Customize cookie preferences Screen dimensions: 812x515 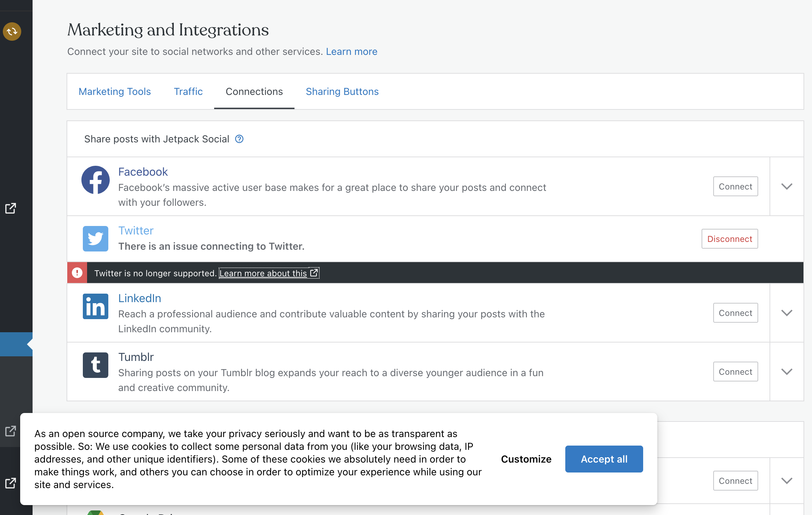coord(526,459)
